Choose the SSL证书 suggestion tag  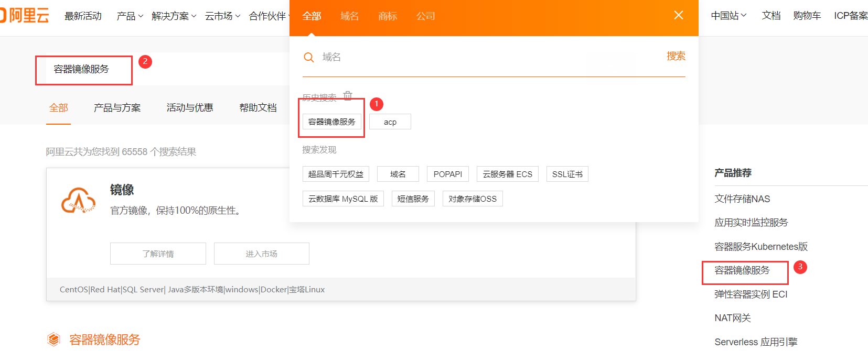(x=567, y=174)
